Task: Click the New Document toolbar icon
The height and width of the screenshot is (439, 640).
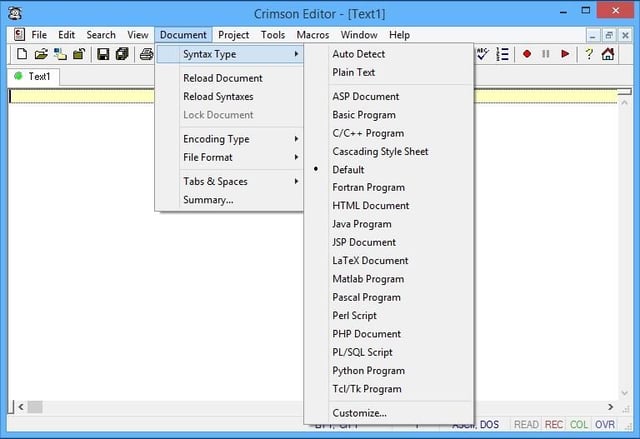Action: (22, 54)
